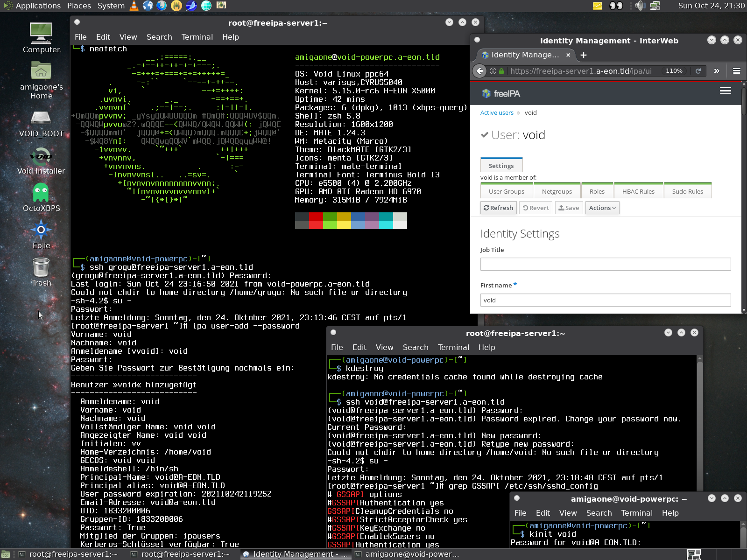This screenshot has height=560, width=747.
Task: Open the fox-and-globe browser launcher in panel
Action: tap(162, 6)
